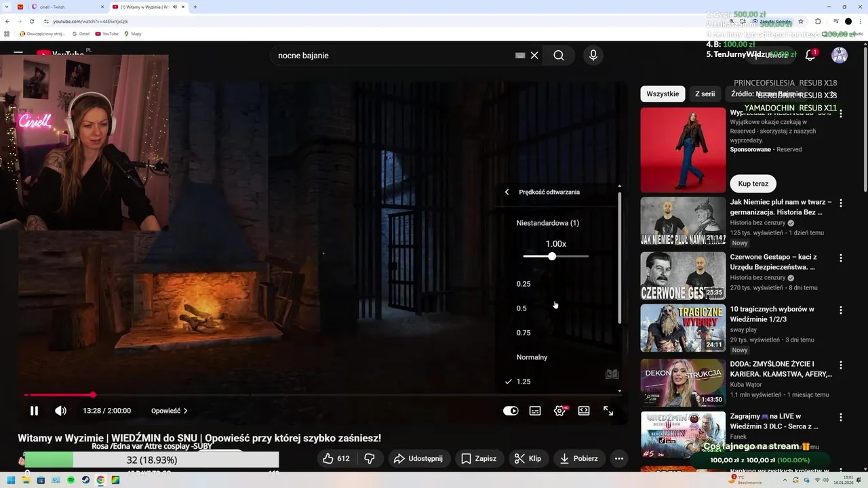868x488 pixels.
Task: Start voice search with microphone icon
Action: pyautogui.click(x=593, y=56)
